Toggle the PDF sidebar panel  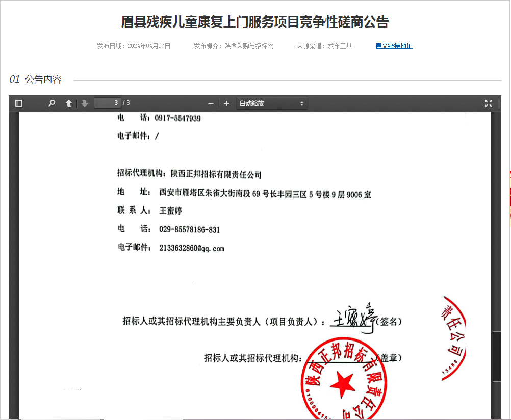[x=19, y=103]
